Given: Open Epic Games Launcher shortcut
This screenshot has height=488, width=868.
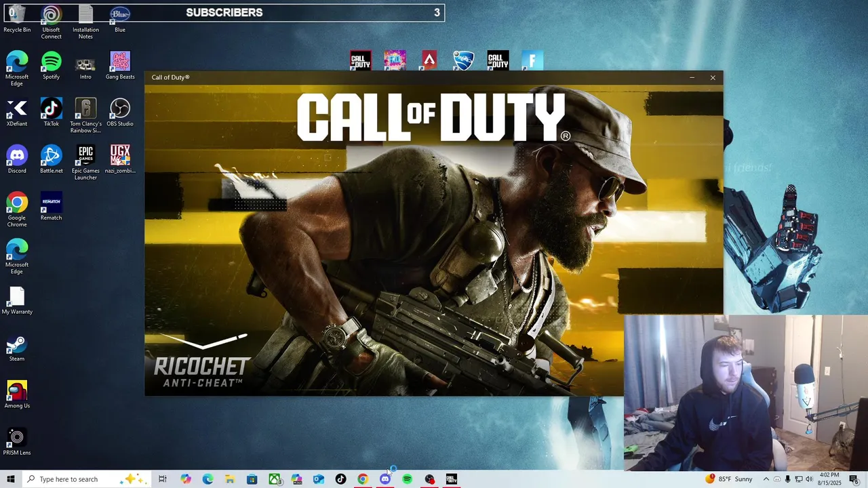Looking at the screenshot, I should pyautogui.click(x=85, y=163).
